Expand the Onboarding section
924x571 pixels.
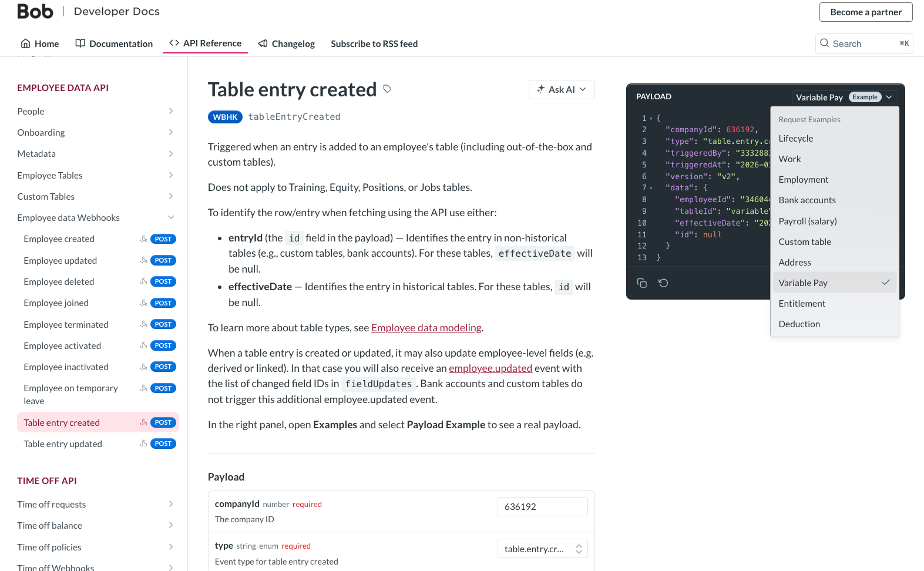[x=171, y=132]
